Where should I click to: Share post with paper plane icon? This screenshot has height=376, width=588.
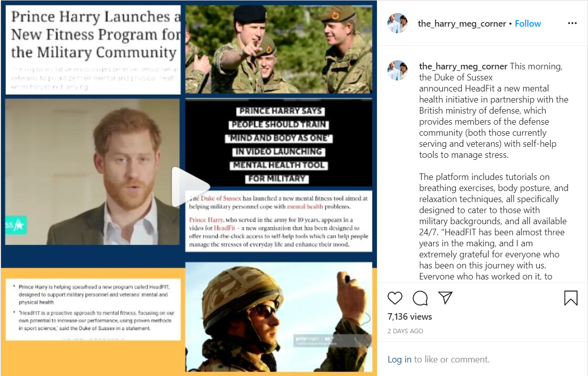point(445,298)
